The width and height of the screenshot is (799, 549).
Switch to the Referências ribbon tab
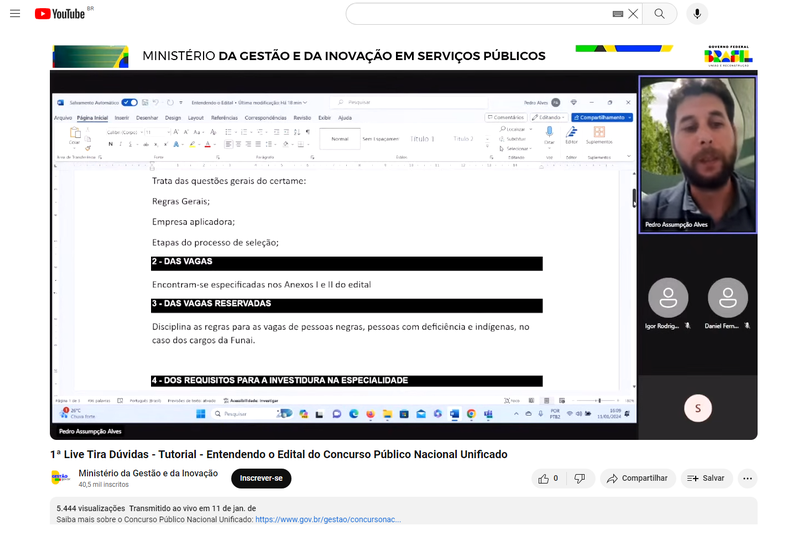tap(224, 117)
